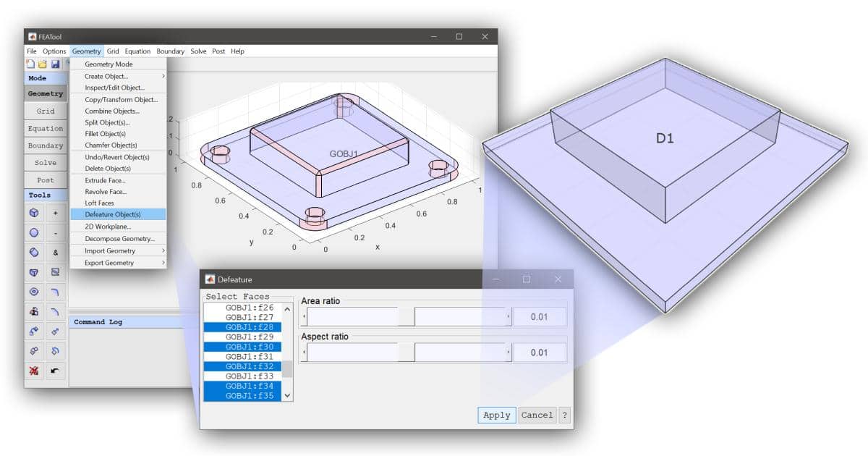This screenshot has height=456, width=868.
Task: Open the Grid menu in menu bar
Action: [x=113, y=51]
